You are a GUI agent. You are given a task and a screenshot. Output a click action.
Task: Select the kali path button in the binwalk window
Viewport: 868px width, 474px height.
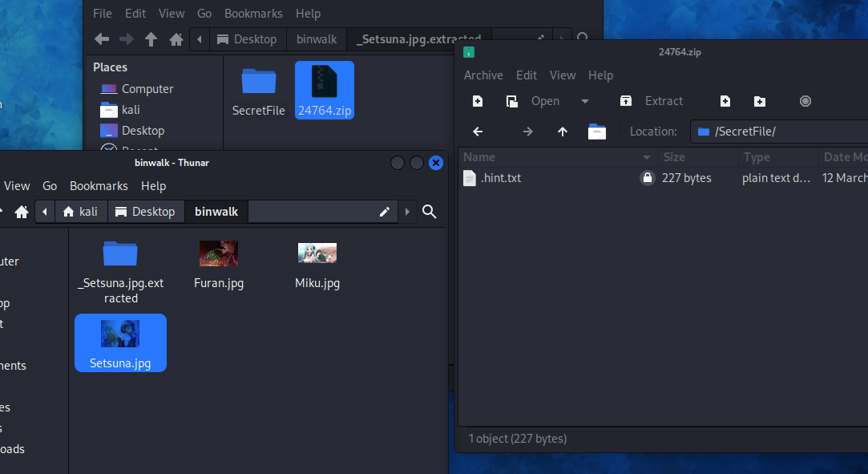pyautogui.click(x=81, y=212)
